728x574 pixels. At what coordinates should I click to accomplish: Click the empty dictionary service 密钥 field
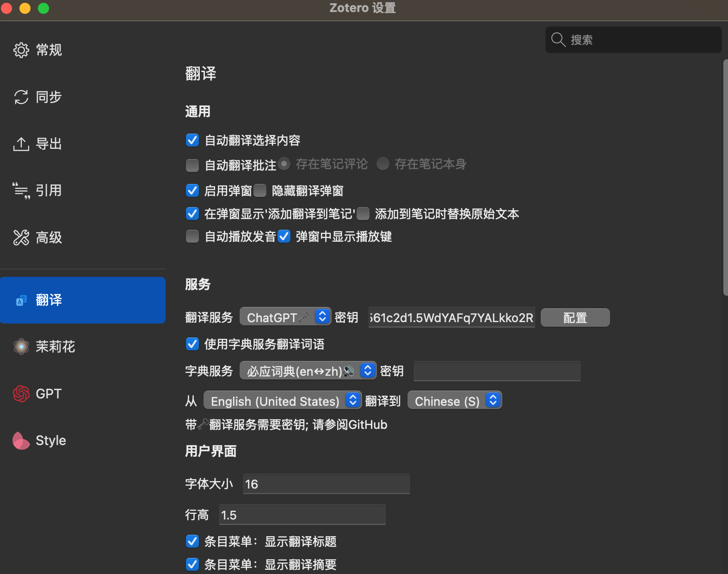coord(497,371)
